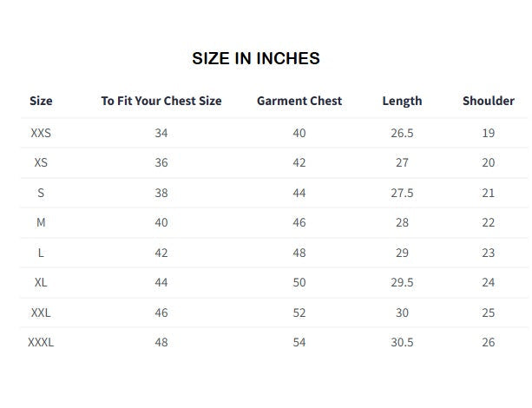
Task: Click the XXXL size label
Action: pyautogui.click(x=41, y=342)
